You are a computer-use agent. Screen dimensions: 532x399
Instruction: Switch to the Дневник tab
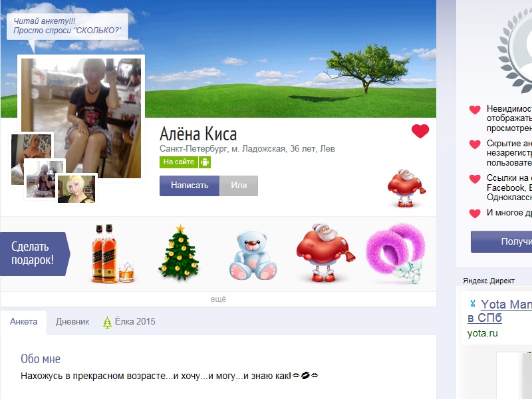(x=72, y=321)
